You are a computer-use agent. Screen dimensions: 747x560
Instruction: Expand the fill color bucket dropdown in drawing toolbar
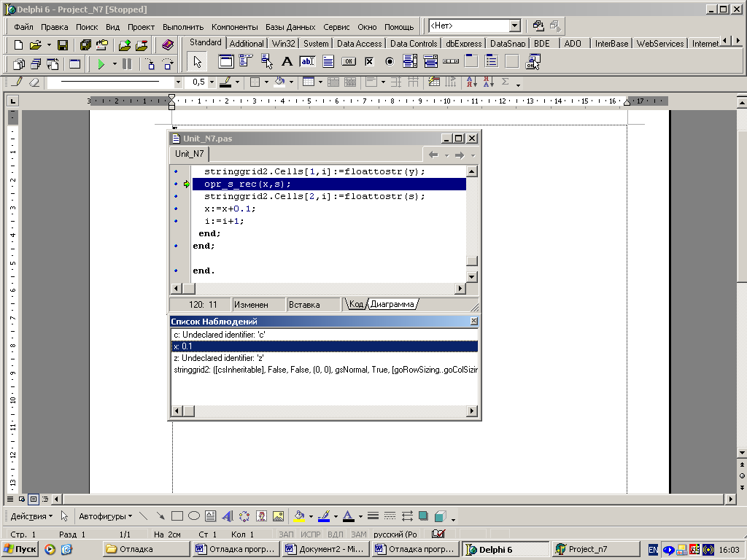click(311, 516)
